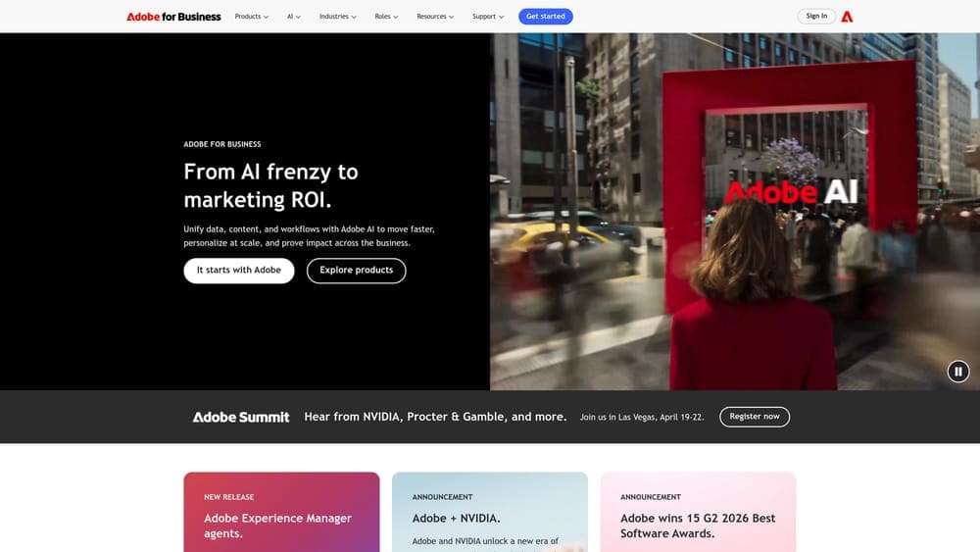Click the ADOBE FOR BUSINESS eyebrow text
Image resolution: width=980 pixels, height=552 pixels.
tap(221, 144)
